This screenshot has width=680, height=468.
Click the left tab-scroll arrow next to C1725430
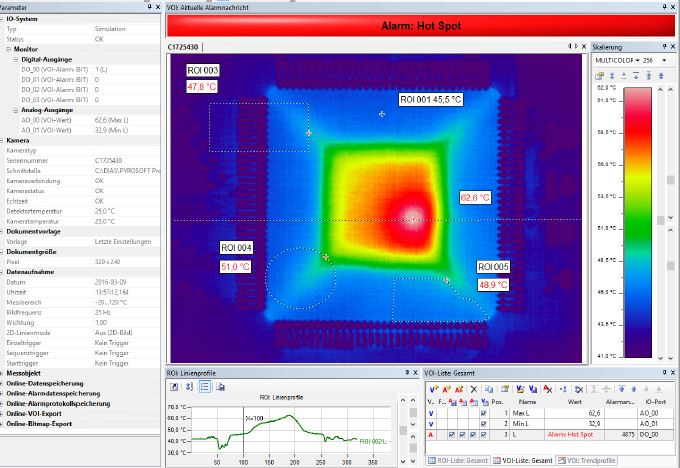(x=569, y=46)
